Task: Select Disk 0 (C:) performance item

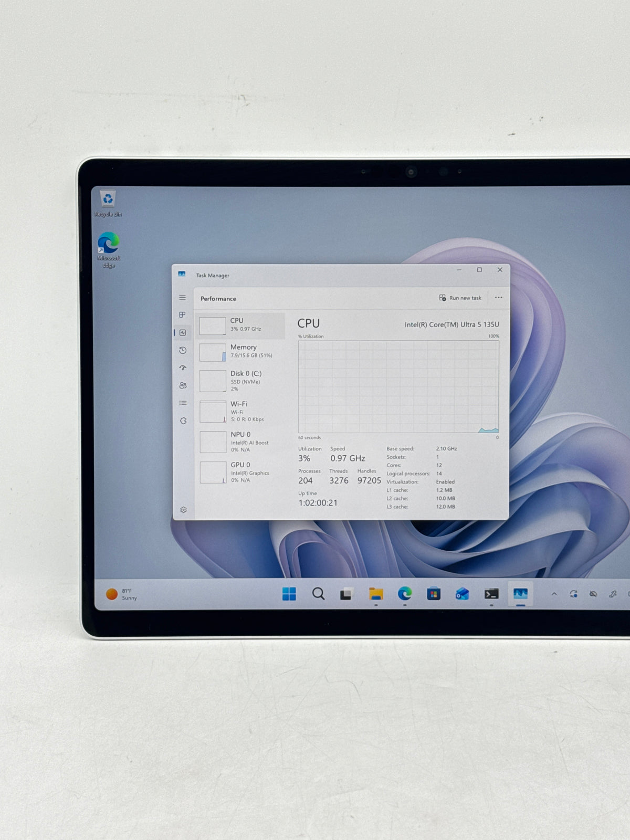Action: (241, 381)
